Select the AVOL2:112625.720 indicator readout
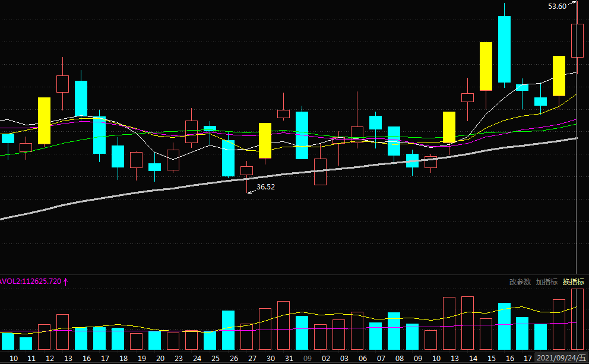 click(30, 281)
